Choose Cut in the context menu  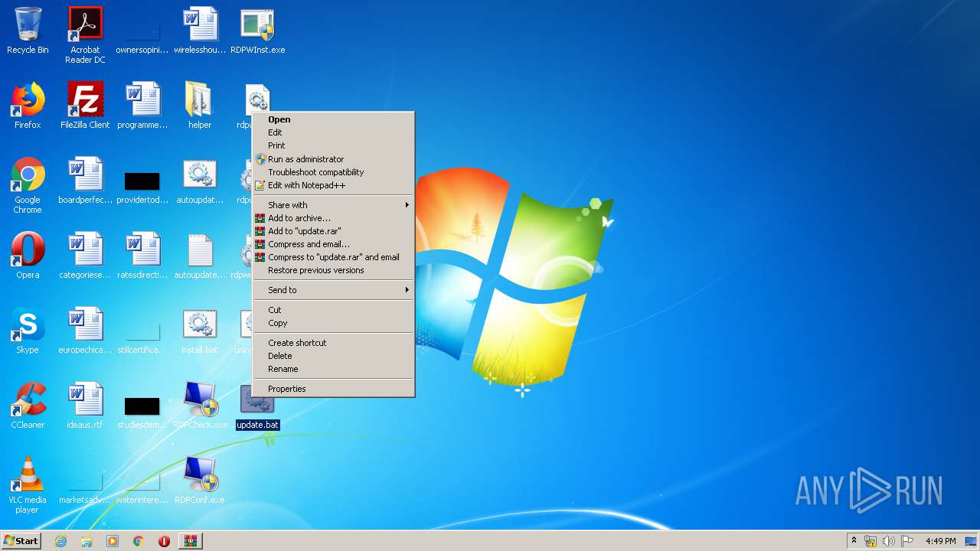(x=333, y=310)
